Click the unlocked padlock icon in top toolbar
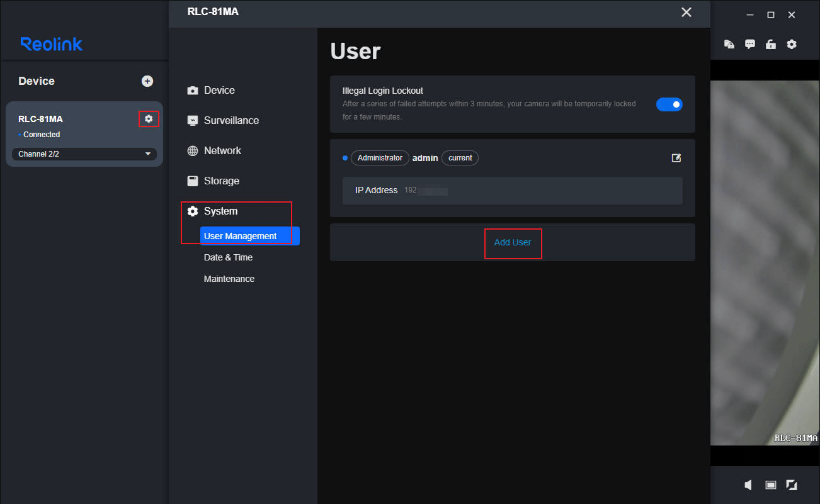 (770, 44)
